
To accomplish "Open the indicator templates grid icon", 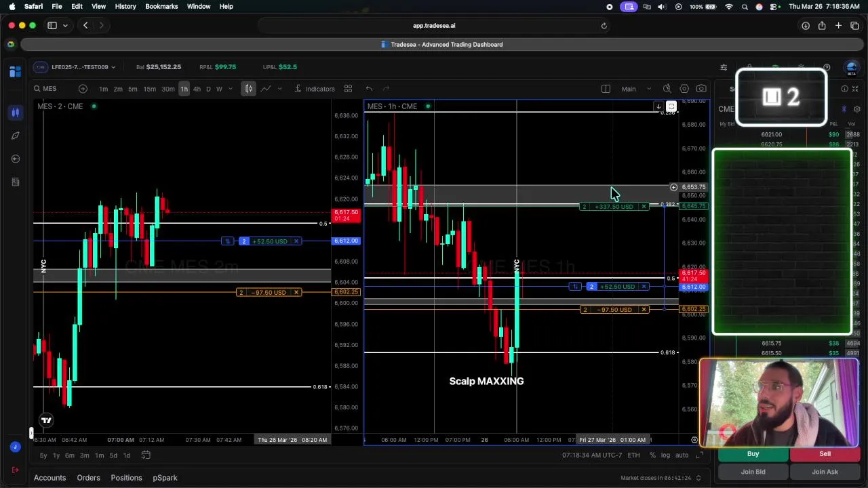I will [348, 89].
